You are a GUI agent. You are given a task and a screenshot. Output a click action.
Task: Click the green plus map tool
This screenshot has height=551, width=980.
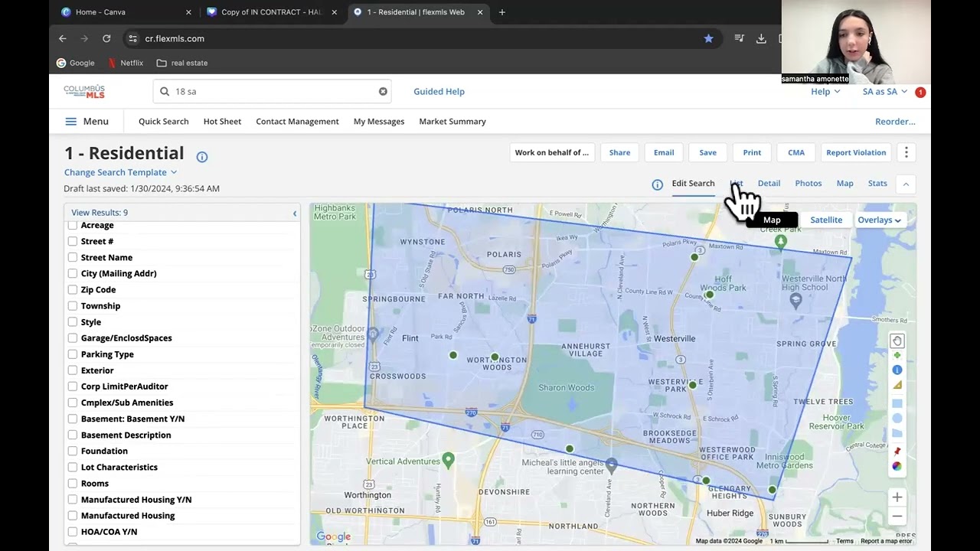[897, 355]
